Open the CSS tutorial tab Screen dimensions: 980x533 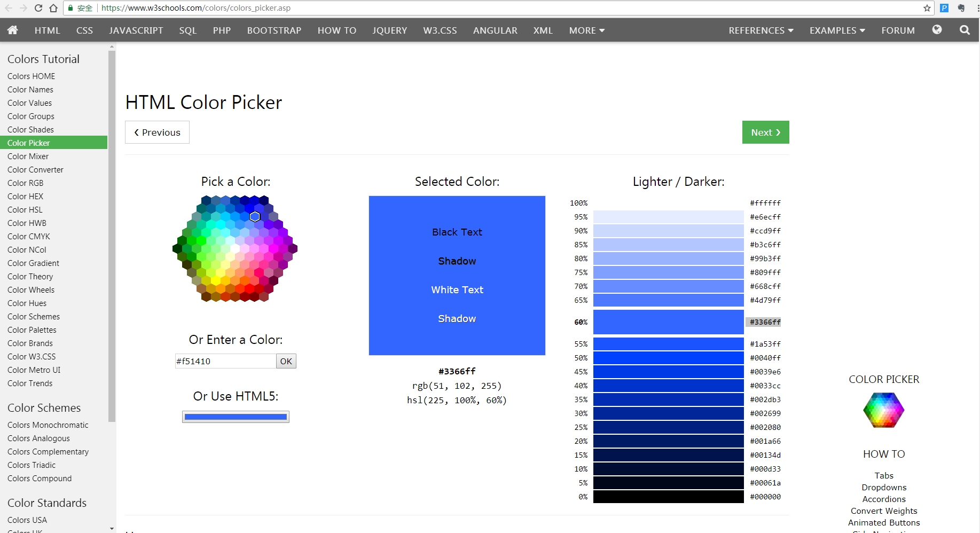85,30
